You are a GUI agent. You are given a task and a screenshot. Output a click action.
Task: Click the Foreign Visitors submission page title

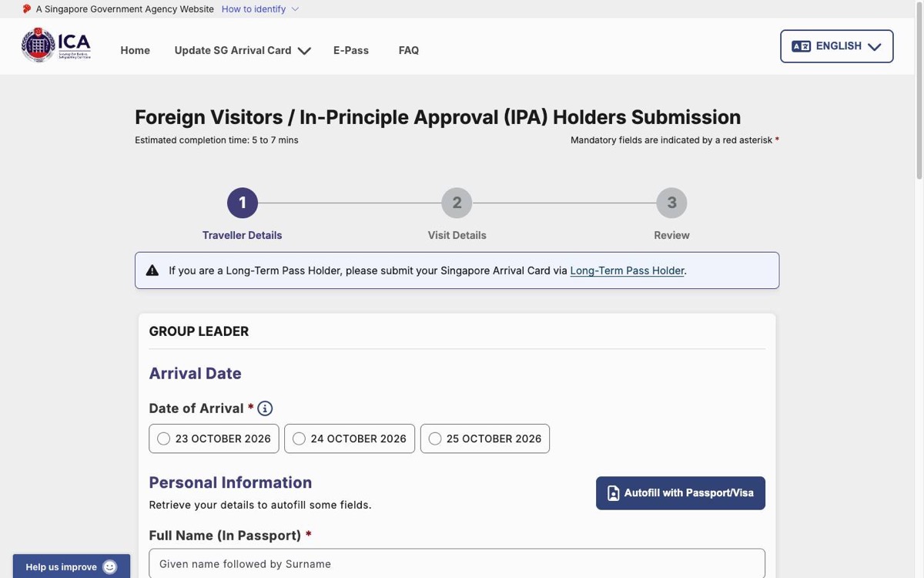(x=438, y=117)
